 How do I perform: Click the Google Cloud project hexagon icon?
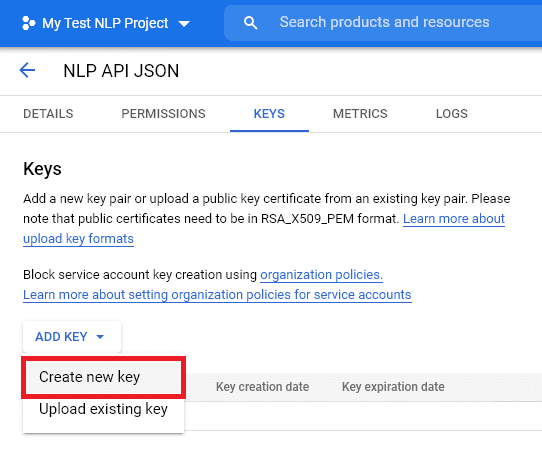[x=29, y=23]
